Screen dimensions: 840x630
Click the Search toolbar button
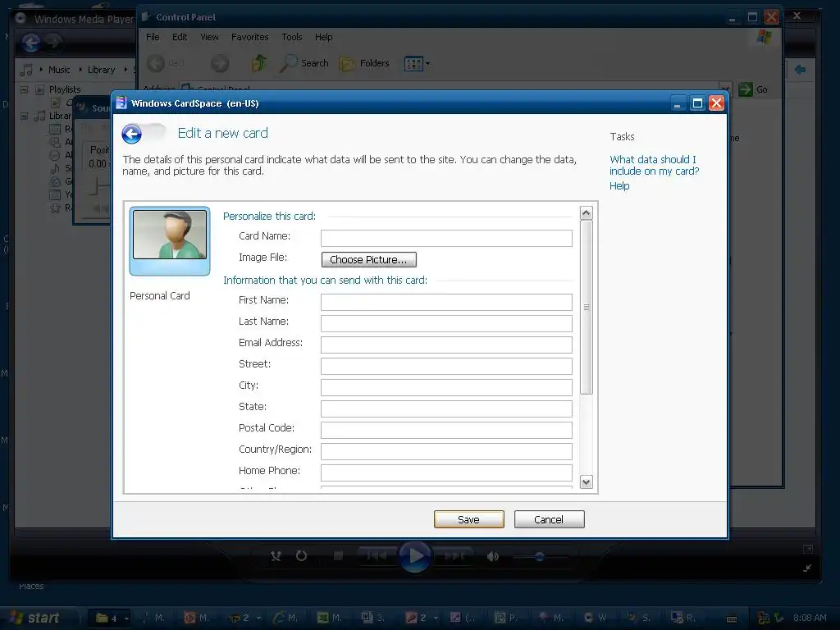coord(304,63)
